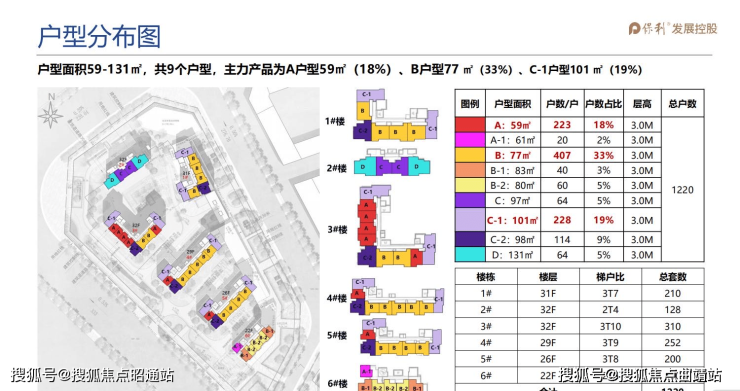Click the 梯户比 column header
740x391 pixels.
pyautogui.click(x=610, y=277)
